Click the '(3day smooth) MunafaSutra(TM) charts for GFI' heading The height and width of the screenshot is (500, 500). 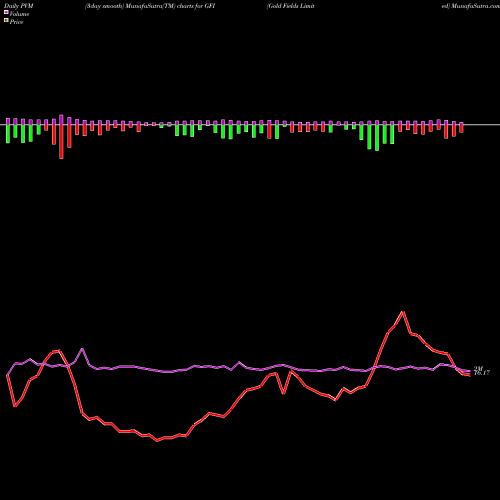tap(150, 6)
